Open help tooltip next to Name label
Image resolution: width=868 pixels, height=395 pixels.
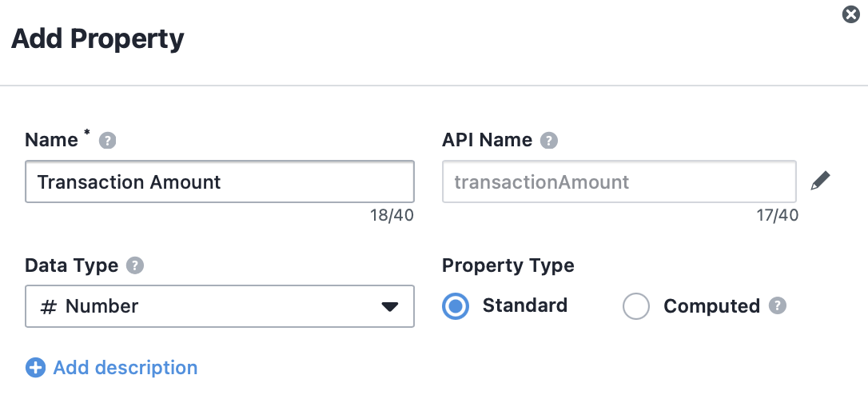[107, 141]
